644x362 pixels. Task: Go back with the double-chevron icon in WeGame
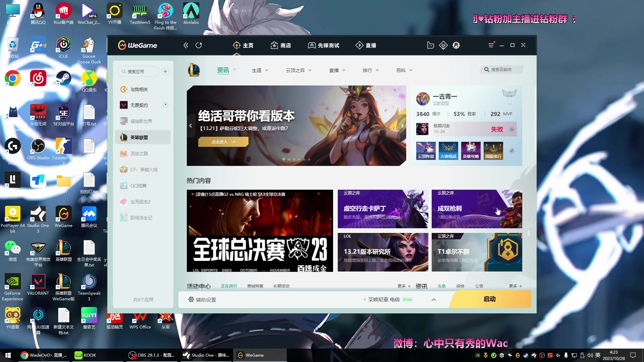(186, 45)
